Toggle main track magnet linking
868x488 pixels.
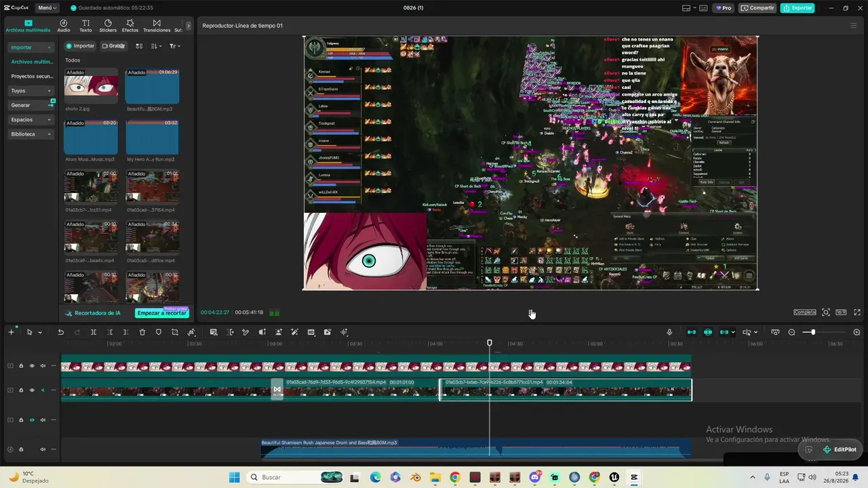click(692, 332)
